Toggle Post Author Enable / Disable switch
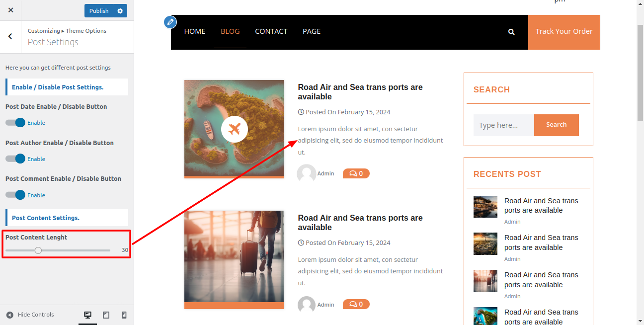 coord(15,159)
